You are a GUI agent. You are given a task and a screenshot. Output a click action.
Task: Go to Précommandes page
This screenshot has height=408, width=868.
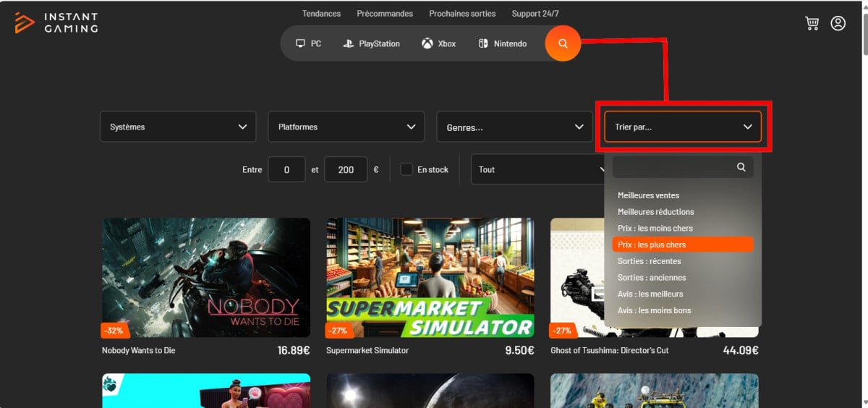click(x=385, y=14)
